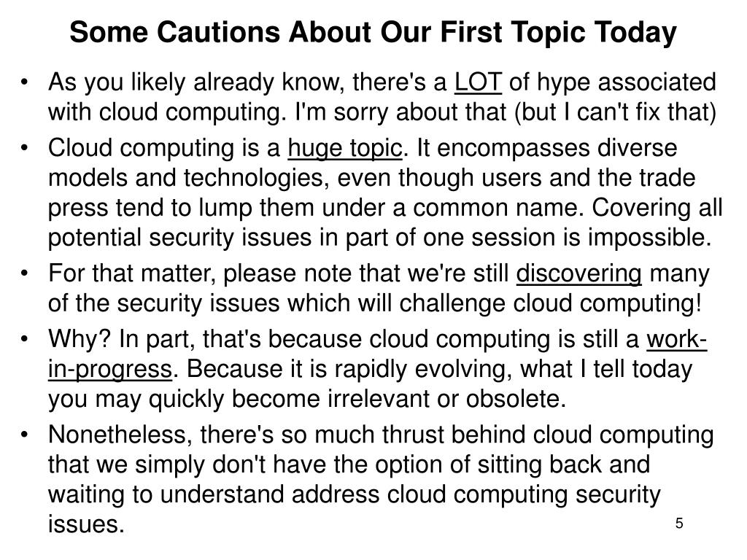Click the underlined word LOT
Image resolution: width=747 pixels, height=560 pixels.
(478, 82)
